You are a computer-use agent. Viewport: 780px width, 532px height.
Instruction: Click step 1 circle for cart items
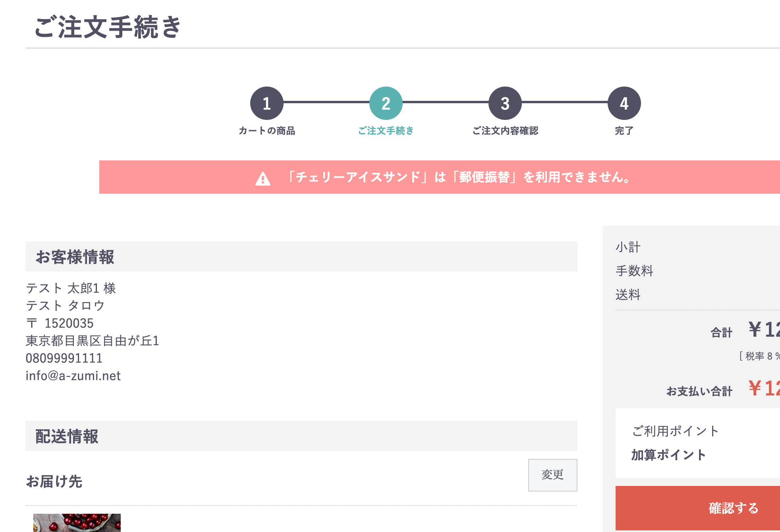(x=266, y=103)
